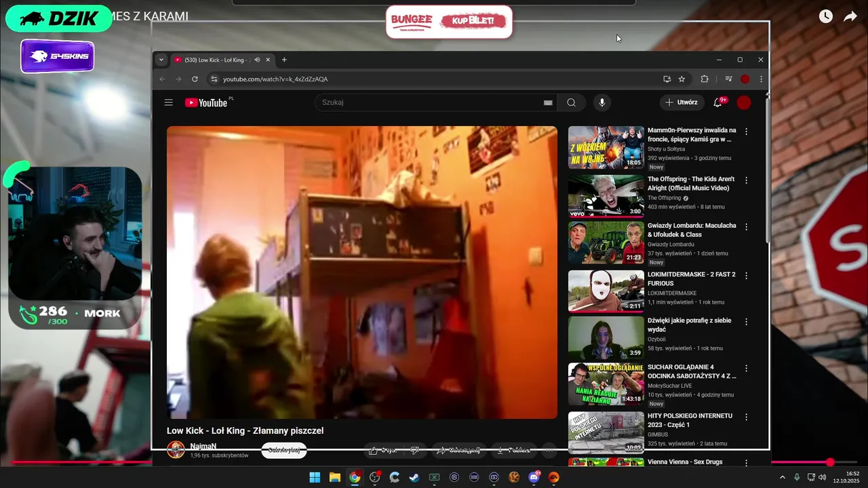Mute the tab via speaker icon
This screenshot has height=488, width=868.
pyautogui.click(x=257, y=60)
